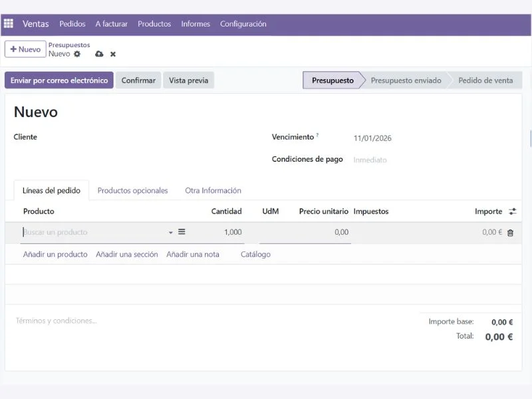Open the product selection dropdown arrow
The width and height of the screenshot is (532, 399).
click(170, 233)
